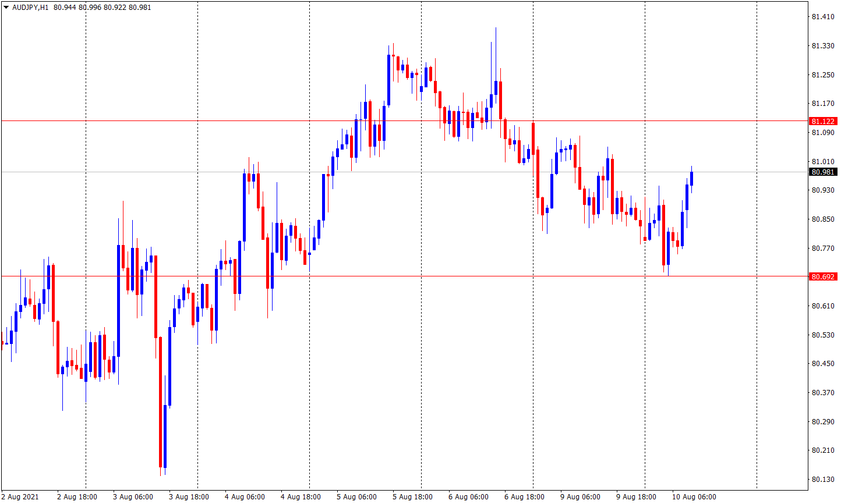
Task: Click the 81.010 price axis label
Action: tap(823, 161)
